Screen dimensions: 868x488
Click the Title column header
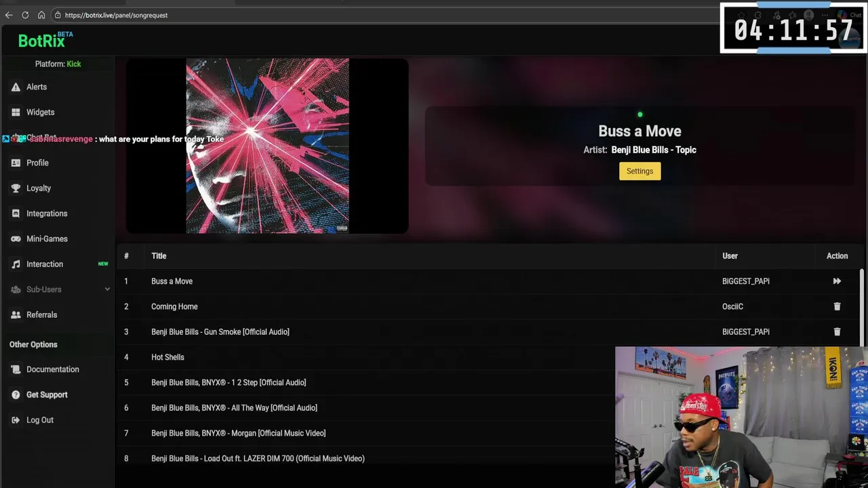pos(159,256)
